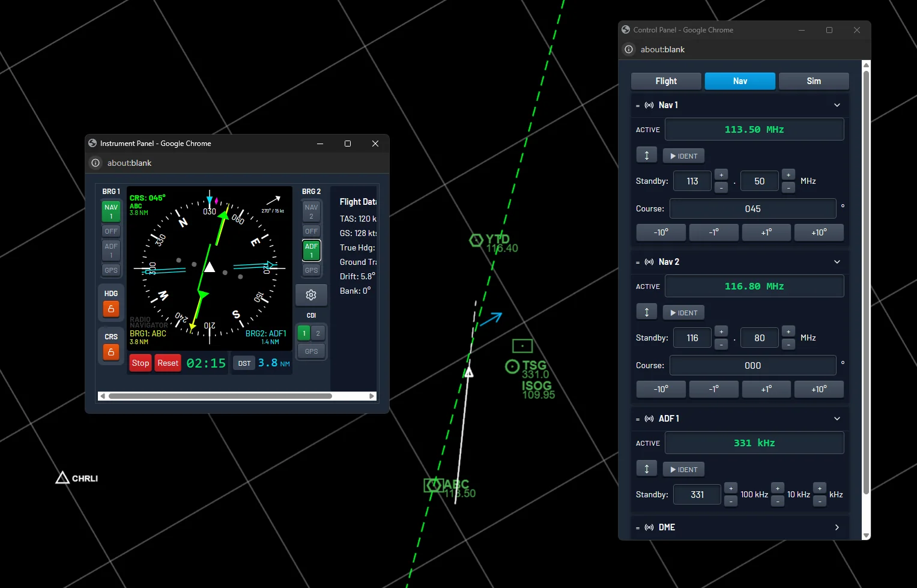Select the YTD VOR symbol on map

476,240
